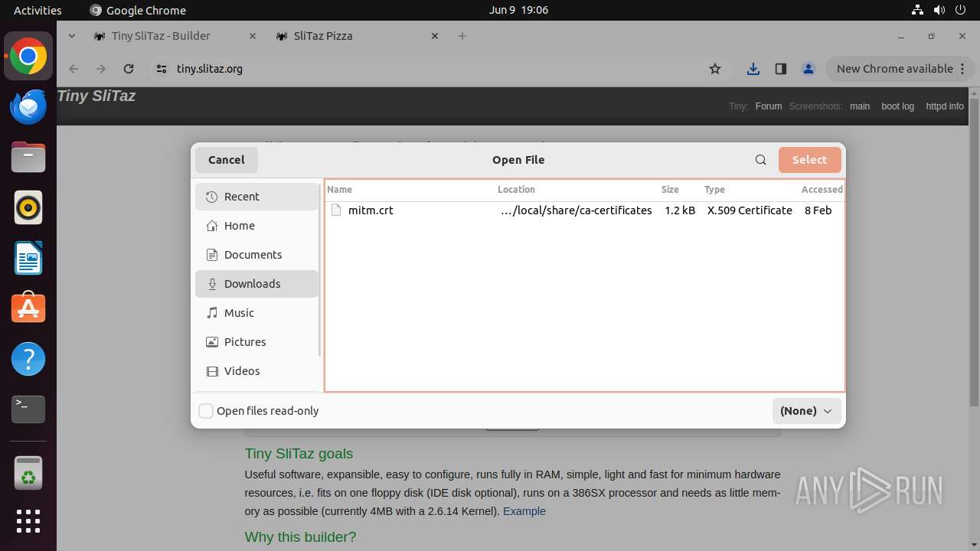The width and height of the screenshot is (980, 551).
Task: Open Chrome menu three dots
Action: [963, 69]
